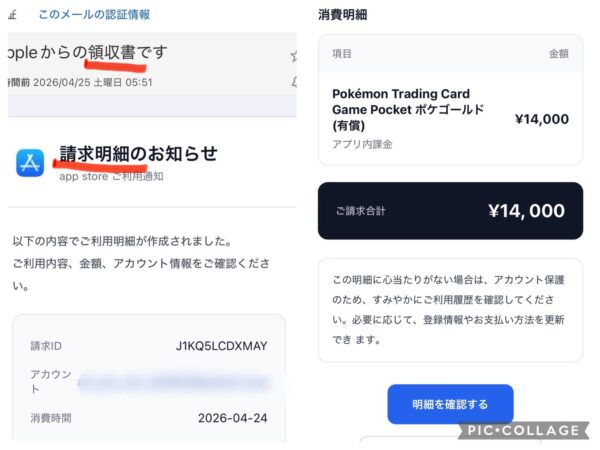This screenshot has height=450, width=600.
Task: Click the 請求明細のお知らせ heading
Action: click(139, 154)
